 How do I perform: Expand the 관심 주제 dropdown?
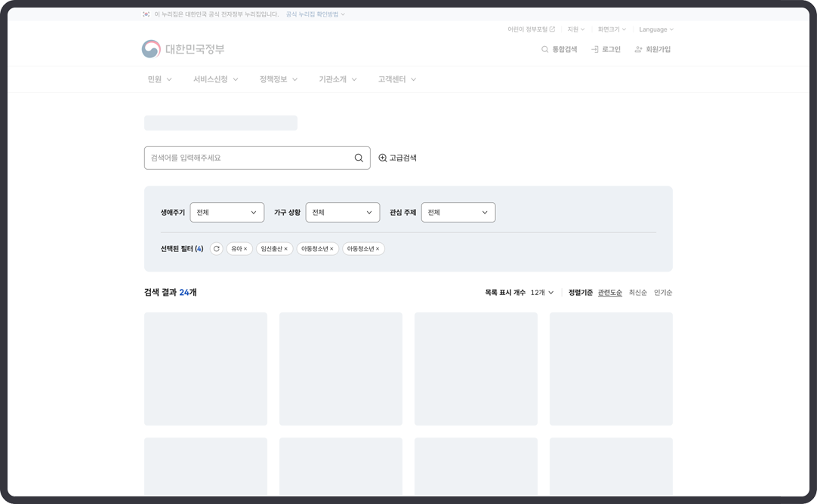pos(458,213)
